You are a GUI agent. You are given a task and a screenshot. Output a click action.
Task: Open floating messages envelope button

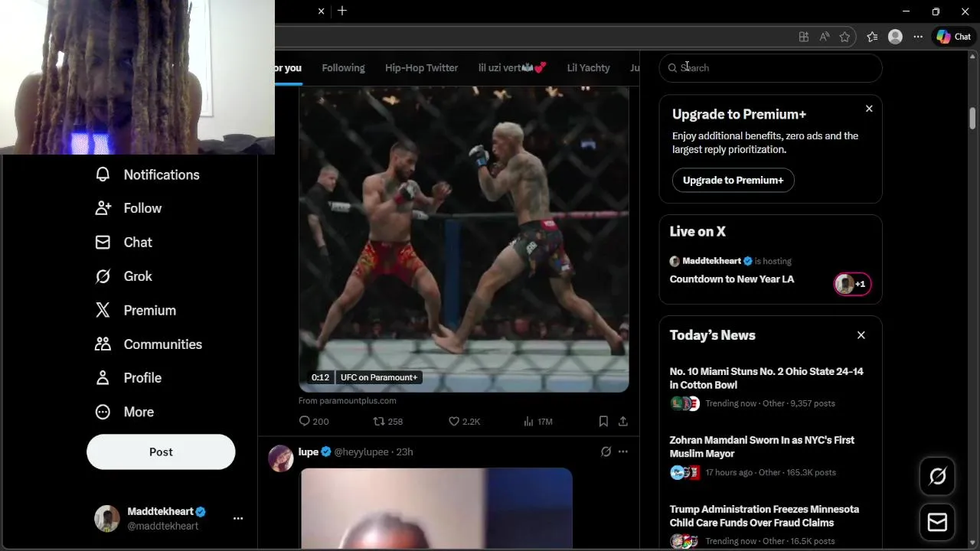point(937,522)
